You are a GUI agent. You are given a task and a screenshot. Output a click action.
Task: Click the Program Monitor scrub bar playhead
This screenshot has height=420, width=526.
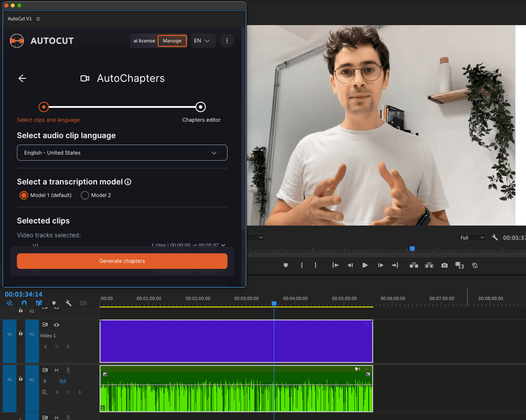click(412, 249)
